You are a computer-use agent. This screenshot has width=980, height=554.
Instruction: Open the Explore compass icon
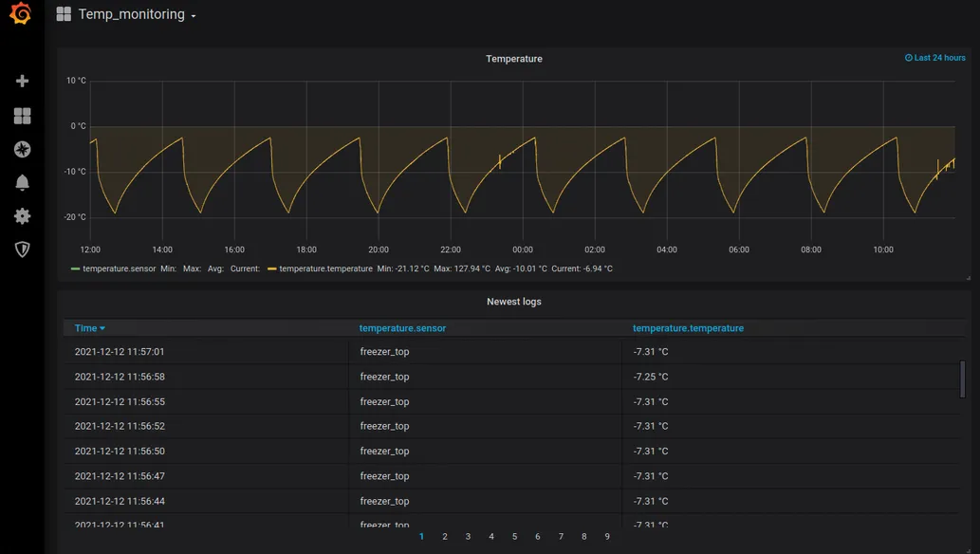tap(22, 149)
